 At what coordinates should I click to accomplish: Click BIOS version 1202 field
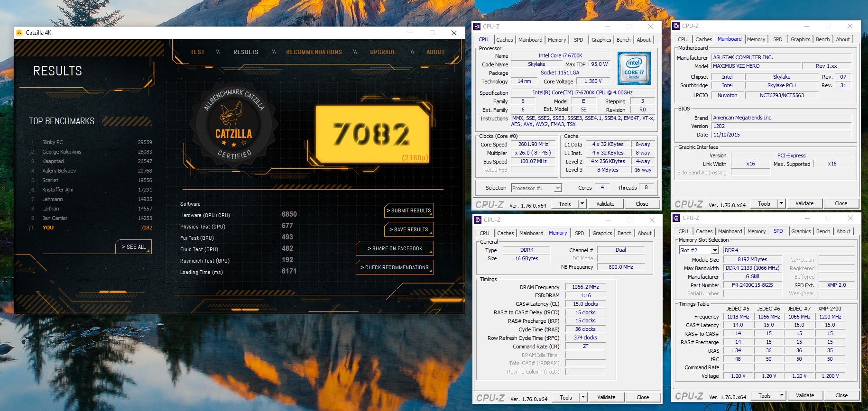tap(781, 126)
